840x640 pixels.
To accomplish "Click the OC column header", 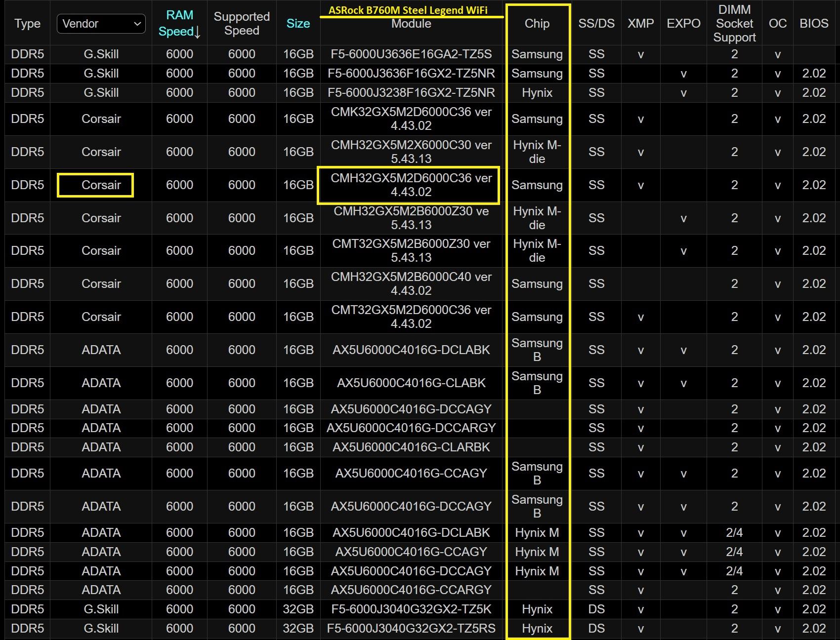I will pyautogui.click(x=778, y=23).
